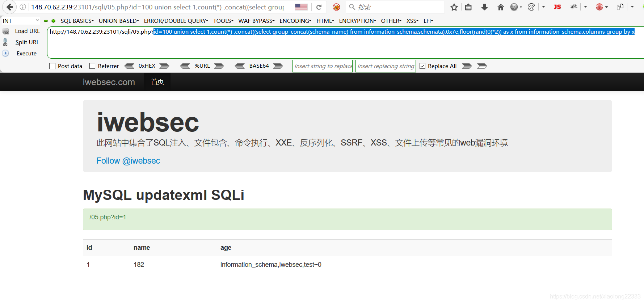
Task: Click the red globe toolbar icon
Action: coord(599,7)
